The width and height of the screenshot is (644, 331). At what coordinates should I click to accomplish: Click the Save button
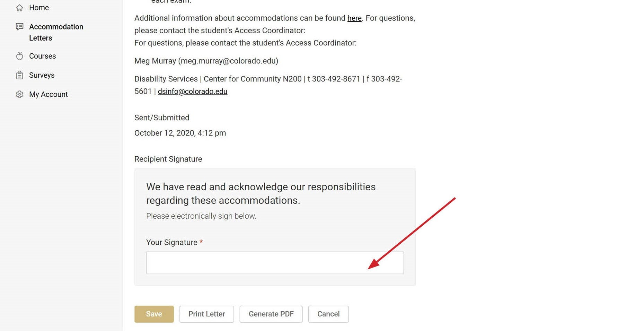pos(154,314)
